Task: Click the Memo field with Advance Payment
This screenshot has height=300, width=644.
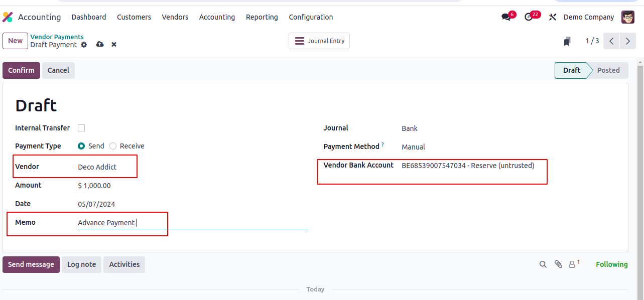Action: pos(192,223)
